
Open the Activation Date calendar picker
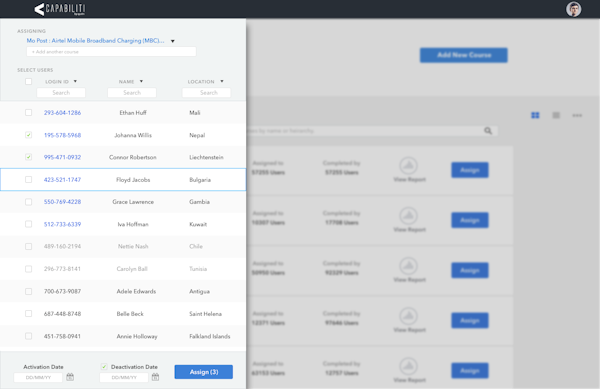[x=70, y=377]
